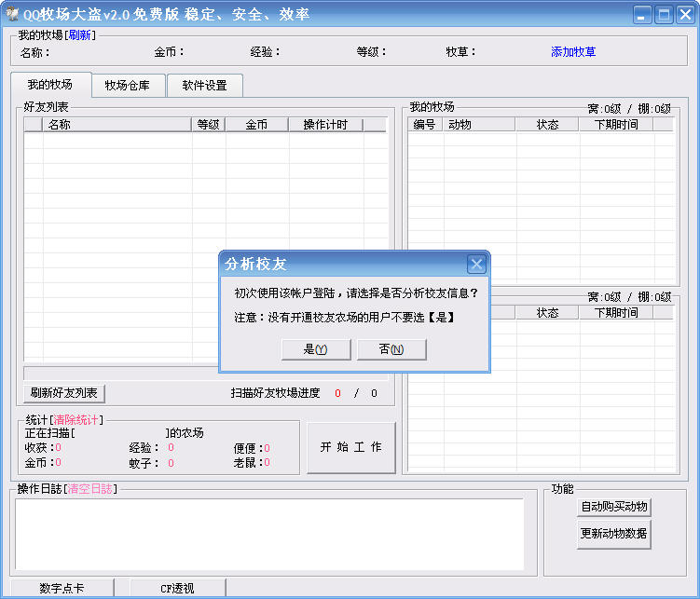Screen dimensions: 700x599
Task: Click the 动物 column header
Action: pos(479,125)
